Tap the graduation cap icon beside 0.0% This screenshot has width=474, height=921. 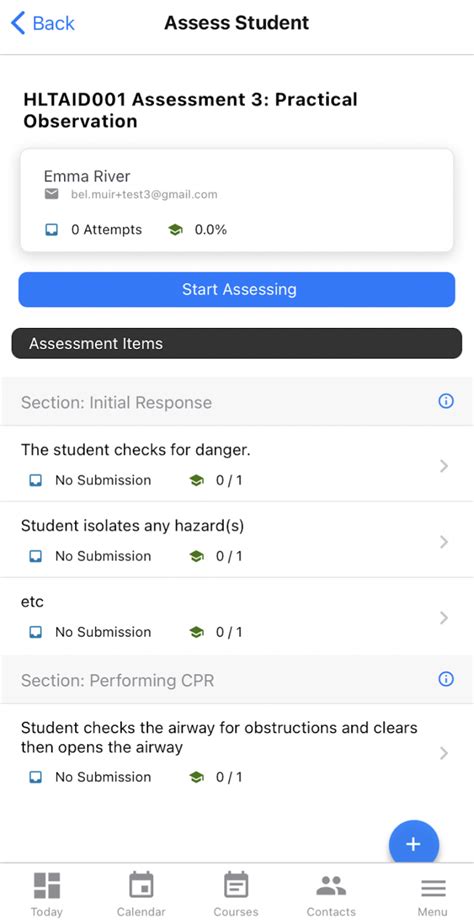[x=175, y=230]
